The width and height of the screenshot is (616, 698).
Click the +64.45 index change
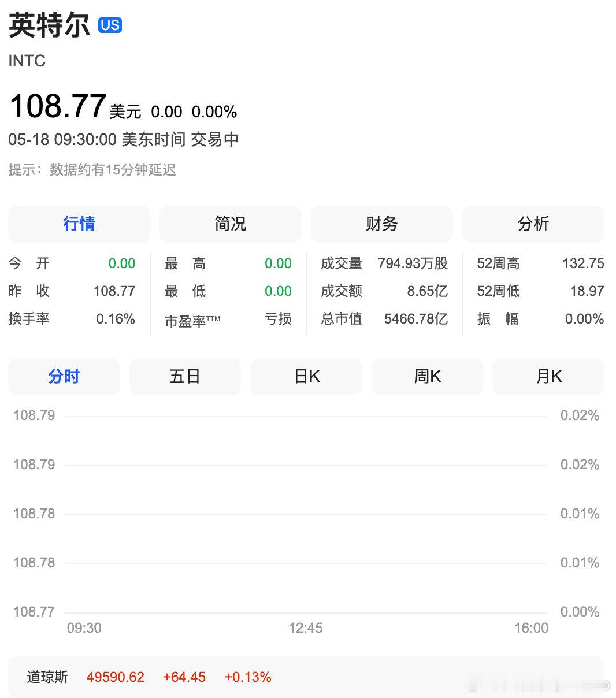184,677
